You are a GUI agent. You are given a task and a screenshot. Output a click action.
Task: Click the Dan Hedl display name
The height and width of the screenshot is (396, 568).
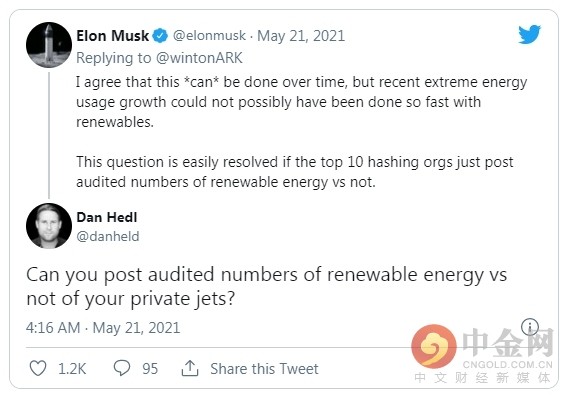tap(107, 217)
